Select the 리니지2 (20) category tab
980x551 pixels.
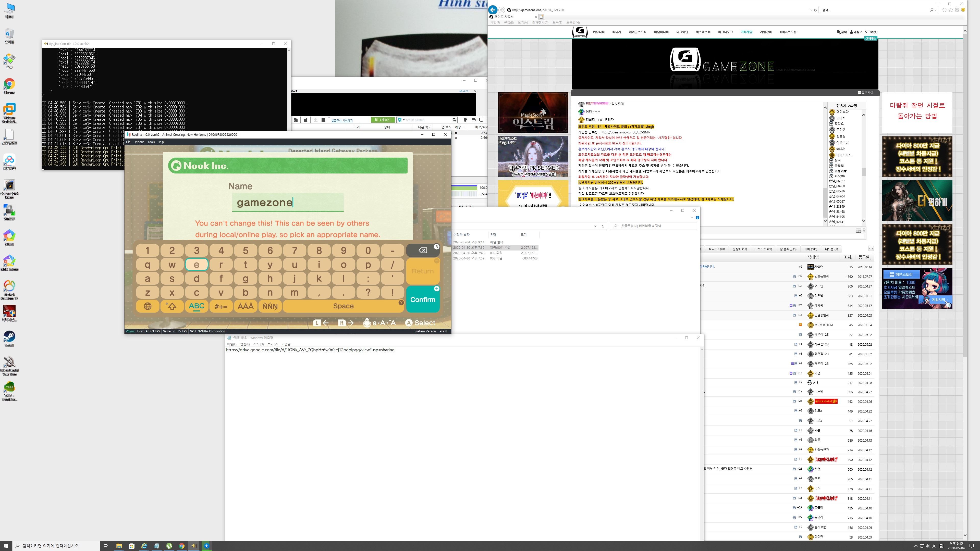click(x=716, y=249)
